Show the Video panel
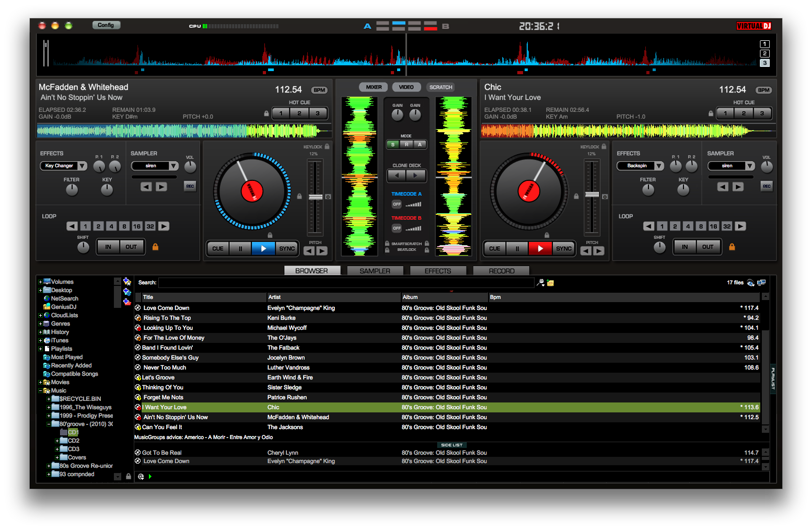 pyautogui.click(x=407, y=87)
